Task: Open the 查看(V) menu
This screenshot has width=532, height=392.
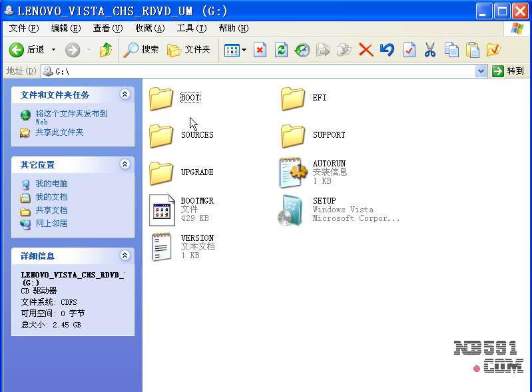Action: coord(108,28)
